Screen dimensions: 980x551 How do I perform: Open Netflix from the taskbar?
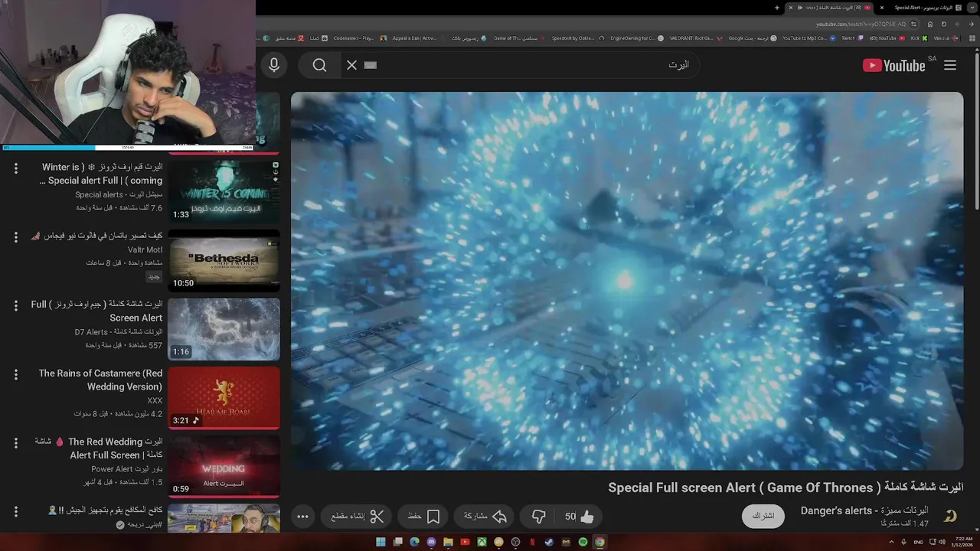[532, 542]
